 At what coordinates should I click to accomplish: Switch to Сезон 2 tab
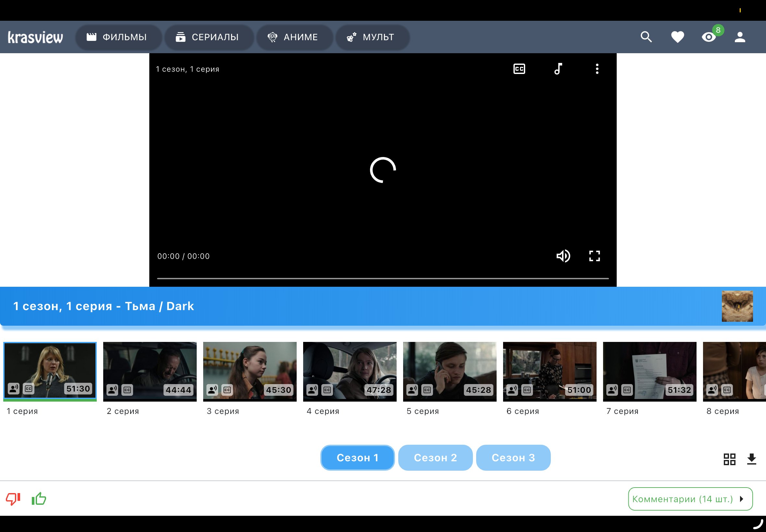point(435,458)
